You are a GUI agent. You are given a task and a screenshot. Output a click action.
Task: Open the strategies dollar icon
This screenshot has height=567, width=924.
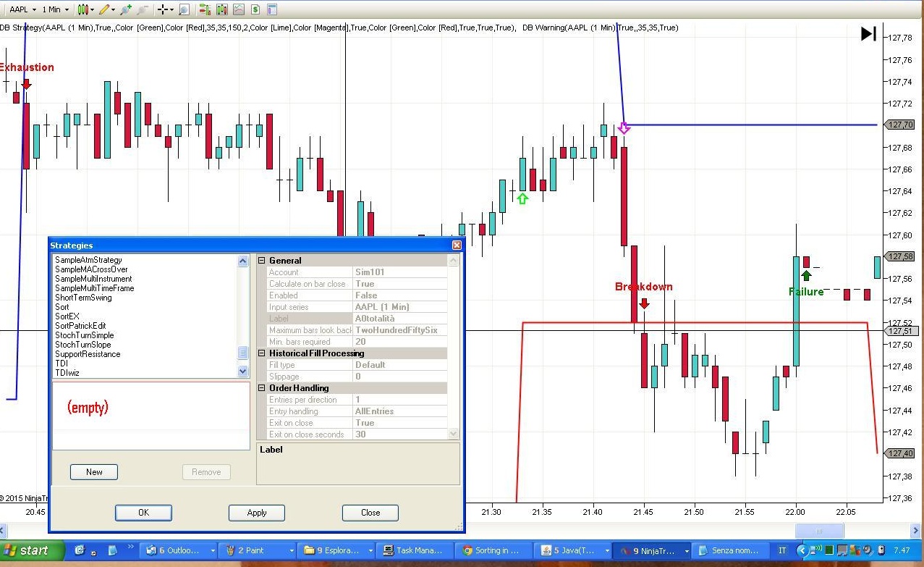[255, 9]
